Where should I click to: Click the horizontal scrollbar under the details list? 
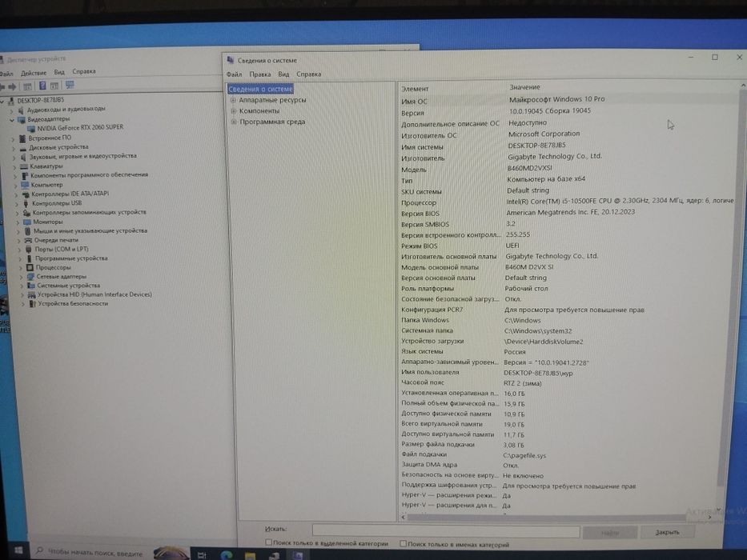(x=555, y=517)
